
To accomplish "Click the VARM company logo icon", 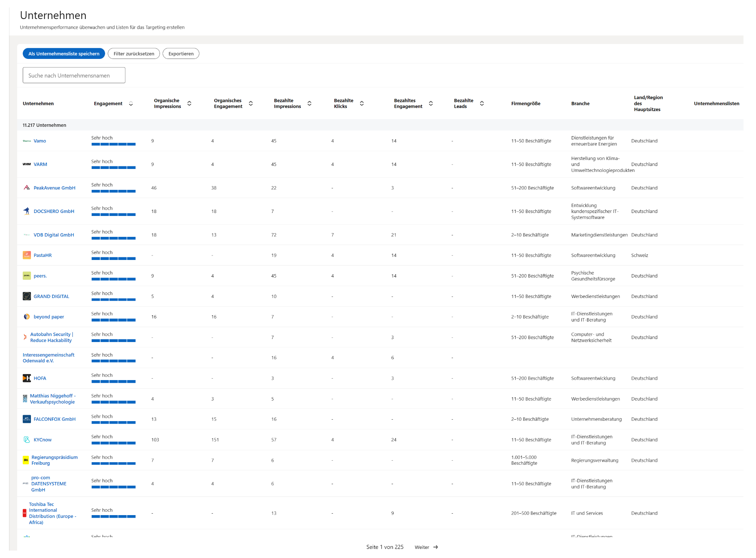I will pyautogui.click(x=27, y=164).
